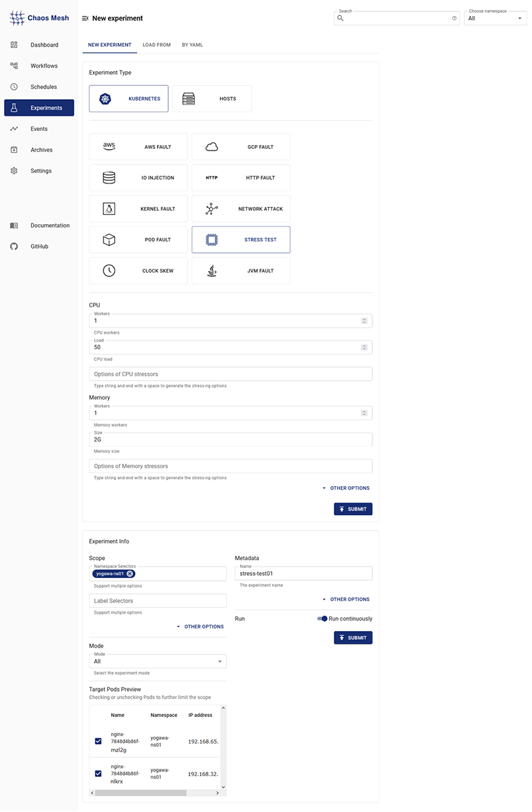Expand Other Options under the Memory section
The image size is (532, 812).
pyautogui.click(x=346, y=488)
